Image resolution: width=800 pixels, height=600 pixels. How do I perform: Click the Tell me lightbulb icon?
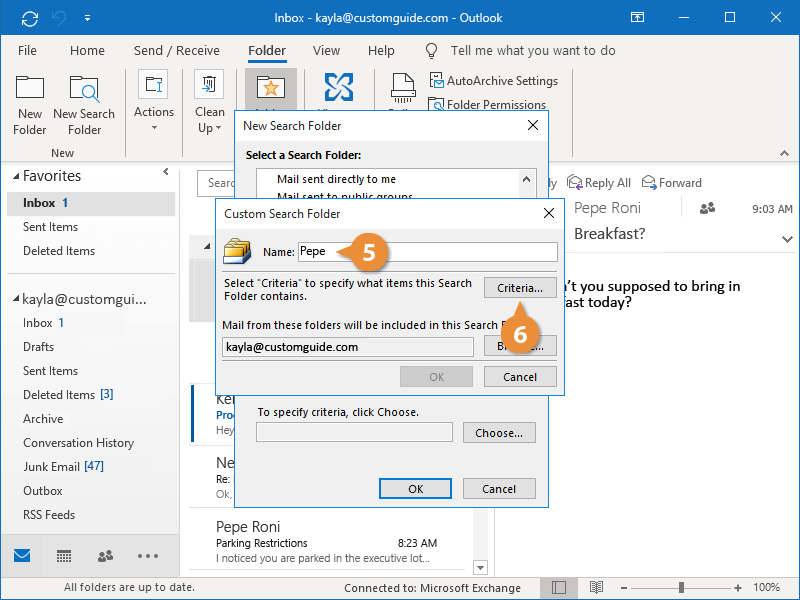(431, 51)
